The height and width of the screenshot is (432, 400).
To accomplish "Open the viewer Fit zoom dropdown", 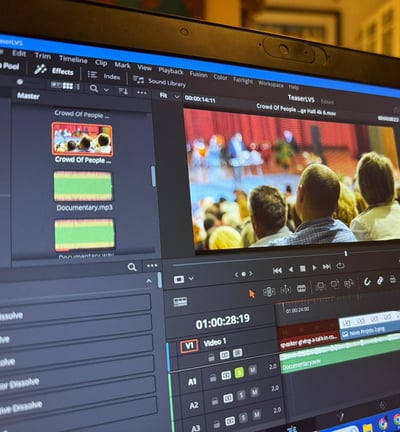I will [x=170, y=96].
